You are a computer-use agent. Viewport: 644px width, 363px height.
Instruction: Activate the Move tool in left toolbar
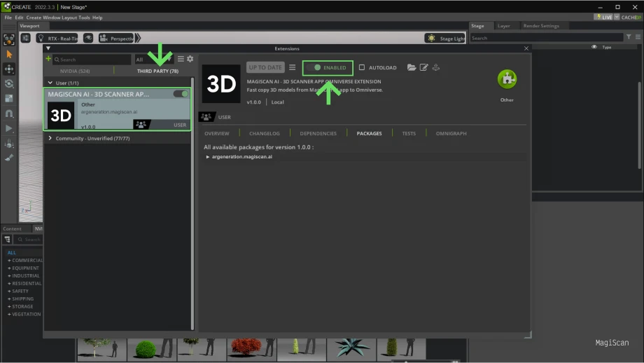click(9, 69)
